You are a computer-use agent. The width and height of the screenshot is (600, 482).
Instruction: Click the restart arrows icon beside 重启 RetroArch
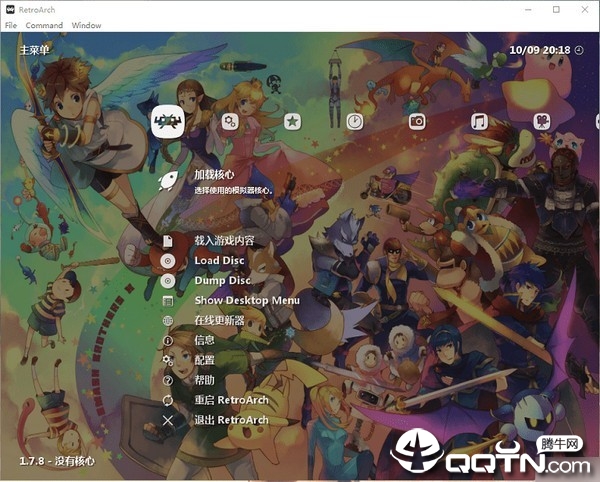(168, 401)
